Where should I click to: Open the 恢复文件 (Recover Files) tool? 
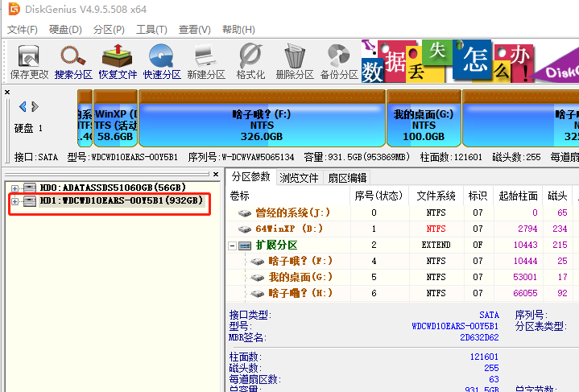pyautogui.click(x=118, y=61)
